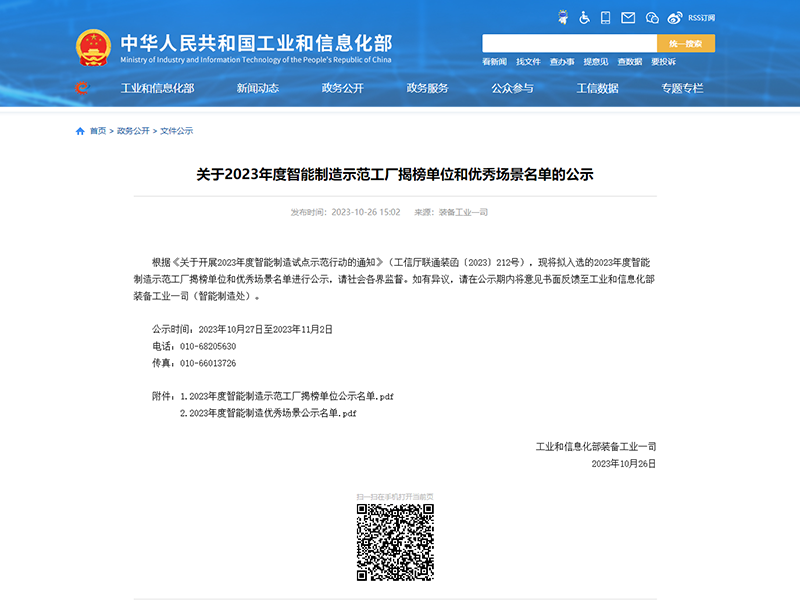Select the 工信数据 navigation item
The height and width of the screenshot is (600, 800).
pos(597,88)
